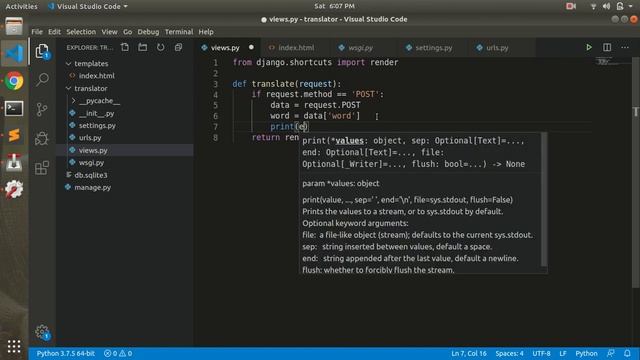Open the Selection menu
The image size is (640, 360).
tap(81, 32)
